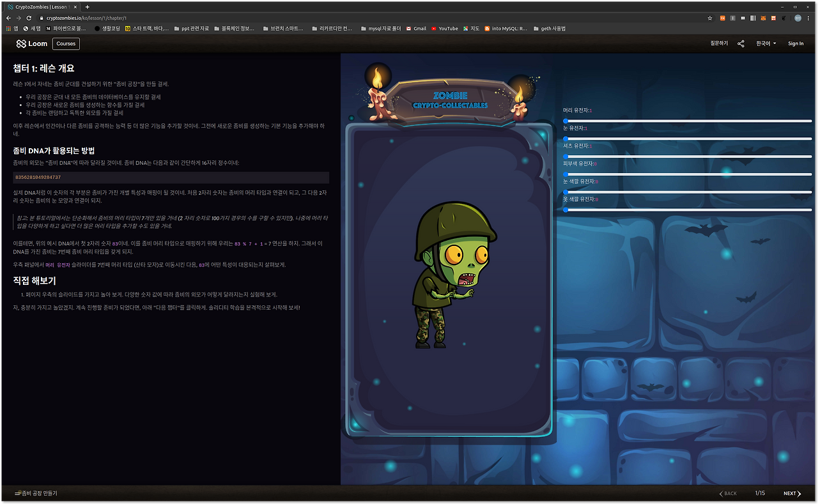Image resolution: width=818 pixels, height=504 pixels.
Task: Expand the 블록체인 정보 bookmark folder
Action: pyautogui.click(x=234, y=29)
